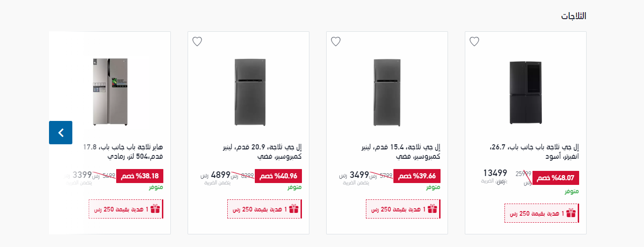The width and height of the screenshot is (644, 247).
Task: Click gift icon on Haier fridge card
Action: coord(155,209)
